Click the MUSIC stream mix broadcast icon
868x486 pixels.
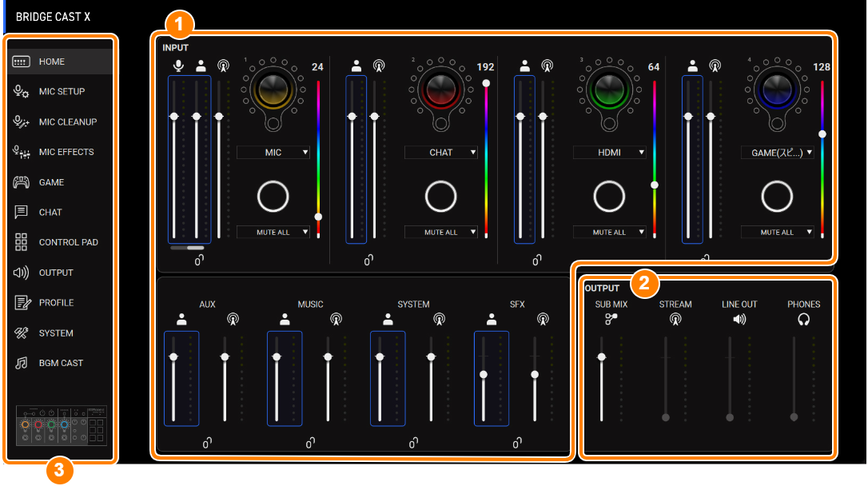[336, 320]
